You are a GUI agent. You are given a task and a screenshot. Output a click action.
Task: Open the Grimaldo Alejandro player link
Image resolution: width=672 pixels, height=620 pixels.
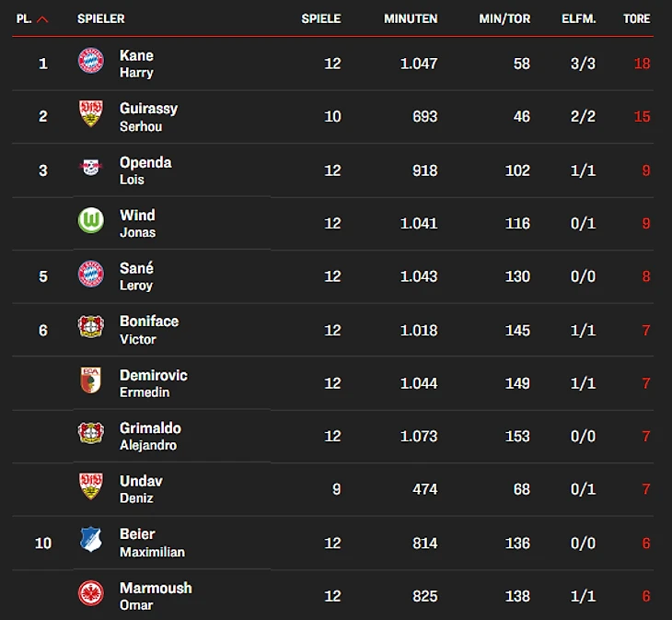coord(150,436)
